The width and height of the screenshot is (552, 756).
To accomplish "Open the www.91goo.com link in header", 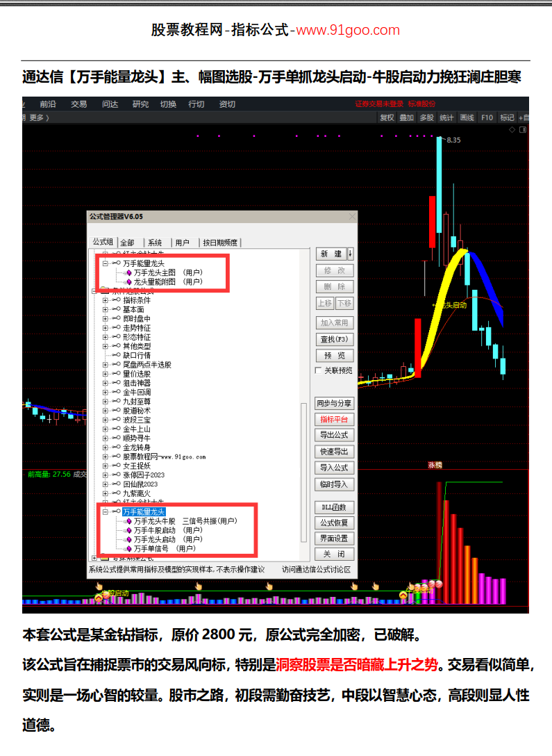I will [x=348, y=30].
